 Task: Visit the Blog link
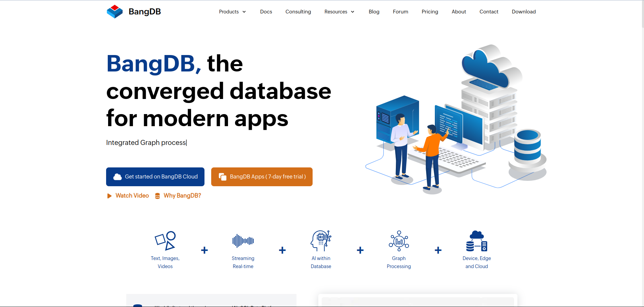coord(374,12)
